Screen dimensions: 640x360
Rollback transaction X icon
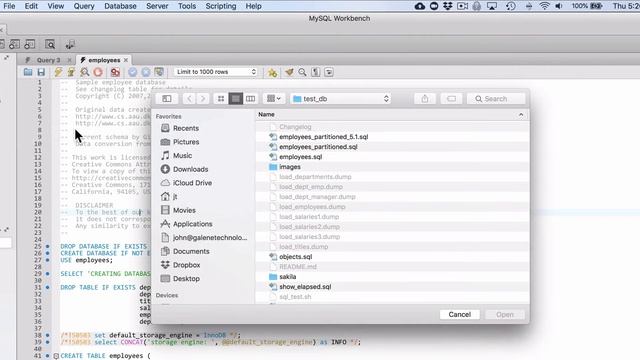146,72
